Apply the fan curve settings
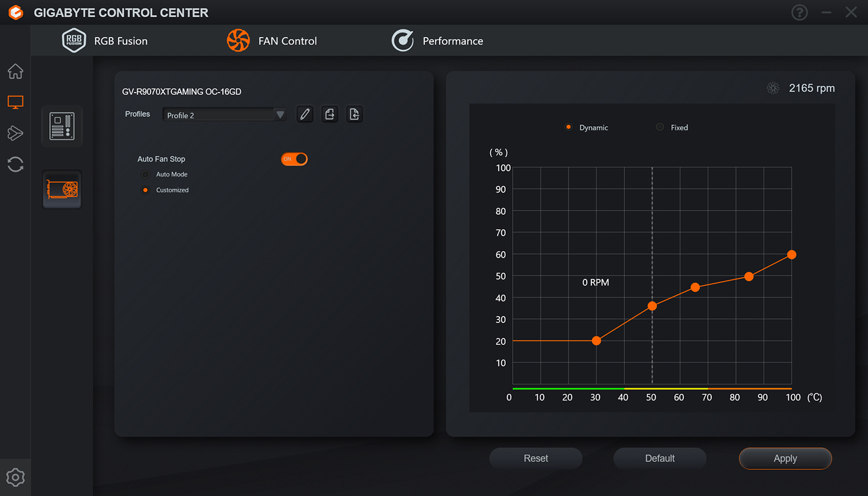The image size is (868, 496). pos(785,458)
